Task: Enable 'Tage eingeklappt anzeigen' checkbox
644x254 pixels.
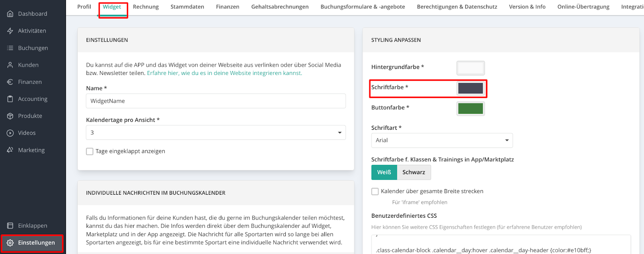Action: pyautogui.click(x=90, y=152)
